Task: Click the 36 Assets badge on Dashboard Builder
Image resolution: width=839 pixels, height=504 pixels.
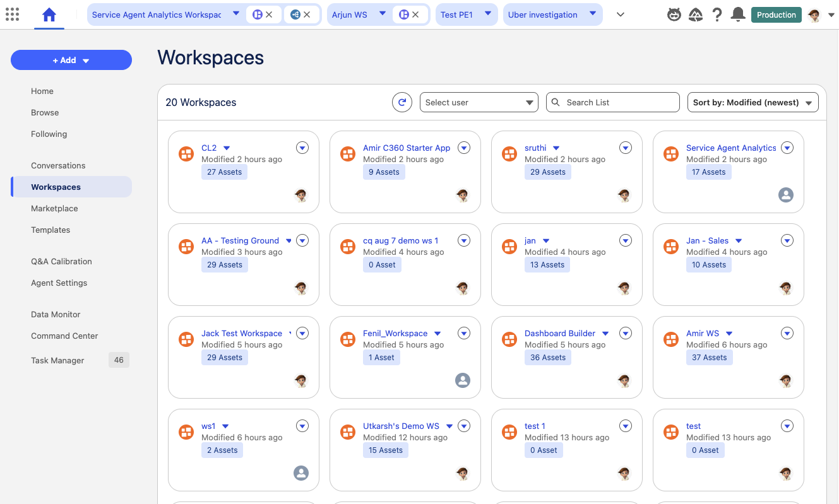Action: (548, 357)
